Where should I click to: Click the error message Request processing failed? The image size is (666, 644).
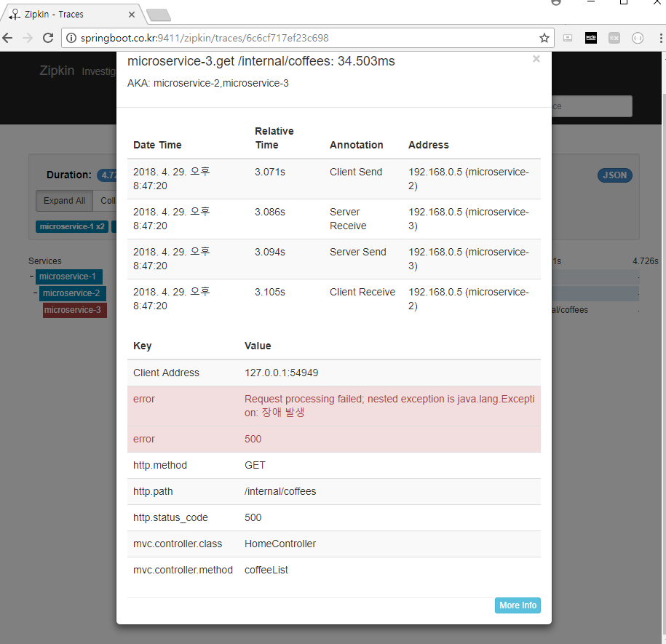point(389,406)
